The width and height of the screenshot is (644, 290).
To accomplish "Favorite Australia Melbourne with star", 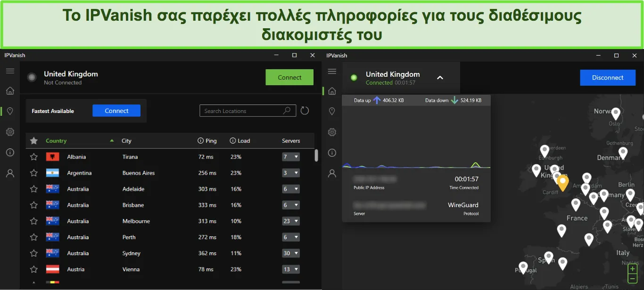I will [33, 221].
